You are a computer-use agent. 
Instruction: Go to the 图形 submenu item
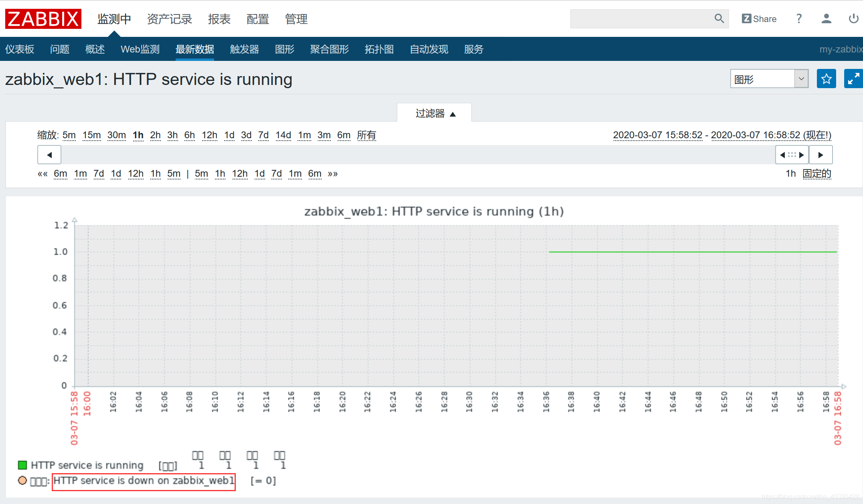(x=285, y=49)
